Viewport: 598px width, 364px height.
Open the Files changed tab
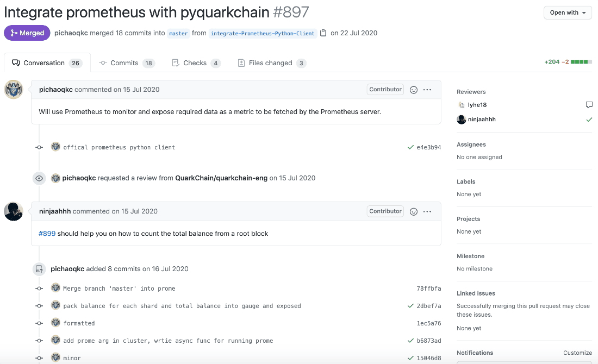(272, 63)
